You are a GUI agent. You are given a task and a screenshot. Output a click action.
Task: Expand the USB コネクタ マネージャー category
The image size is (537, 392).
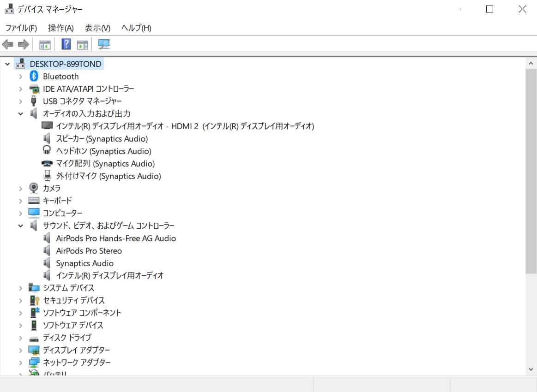tap(21, 101)
